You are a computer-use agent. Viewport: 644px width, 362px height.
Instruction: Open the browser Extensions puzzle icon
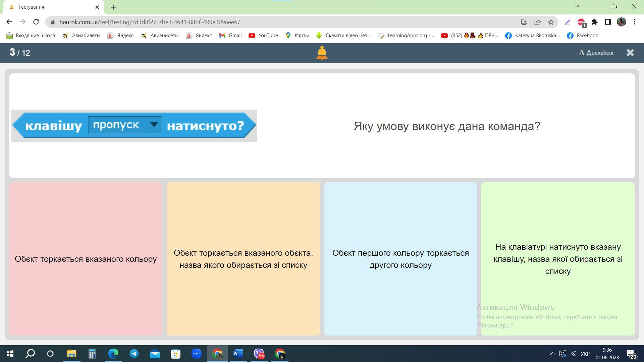click(x=594, y=22)
